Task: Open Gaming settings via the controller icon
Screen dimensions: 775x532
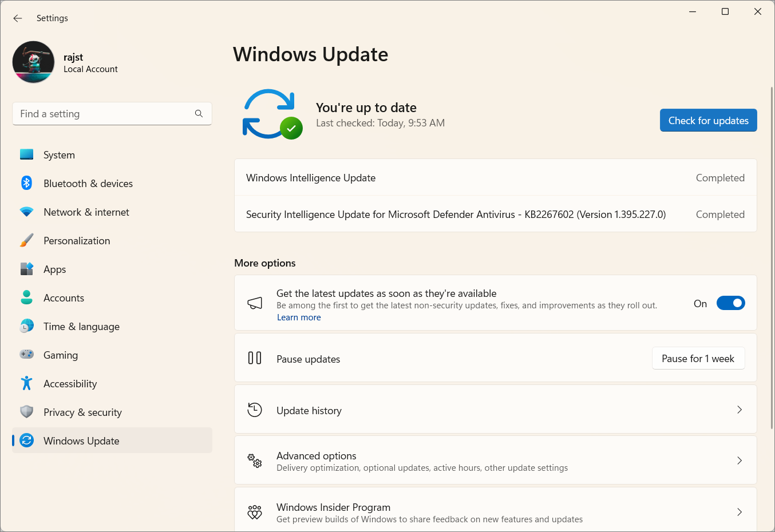Action: [26, 355]
